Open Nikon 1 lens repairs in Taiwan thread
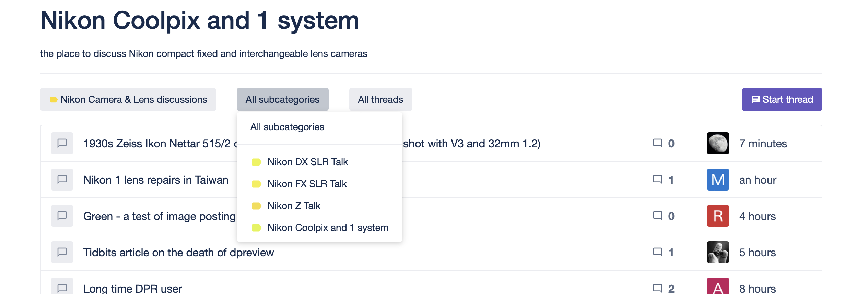Viewport: 868px width, 294px height. point(156,180)
